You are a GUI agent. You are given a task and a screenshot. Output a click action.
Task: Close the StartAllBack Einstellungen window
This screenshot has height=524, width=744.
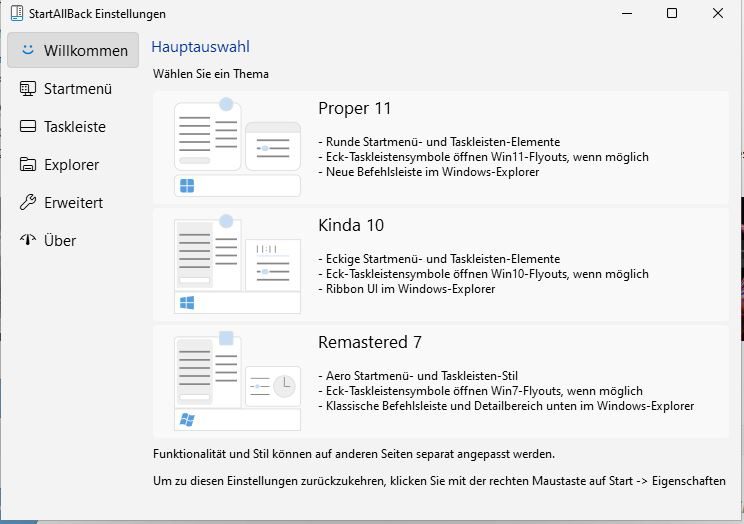point(718,13)
